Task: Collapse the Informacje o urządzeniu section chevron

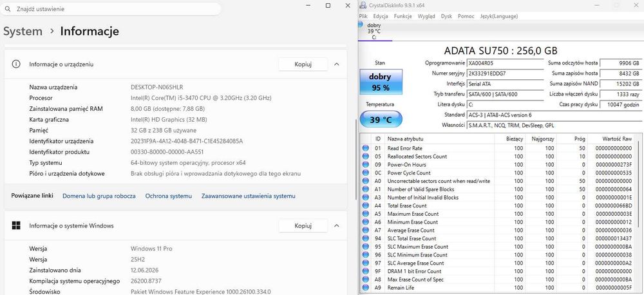Action: pyautogui.click(x=336, y=64)
